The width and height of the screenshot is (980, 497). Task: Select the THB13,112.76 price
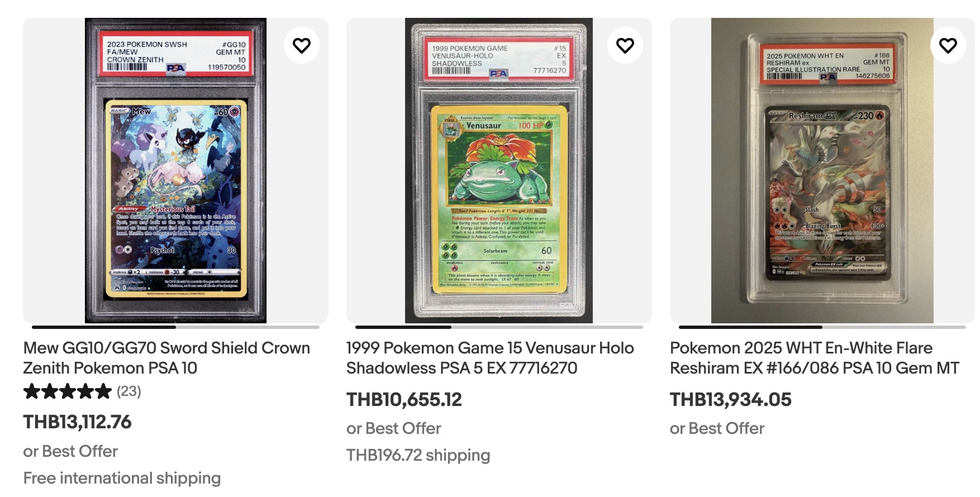tap(77, 422)
